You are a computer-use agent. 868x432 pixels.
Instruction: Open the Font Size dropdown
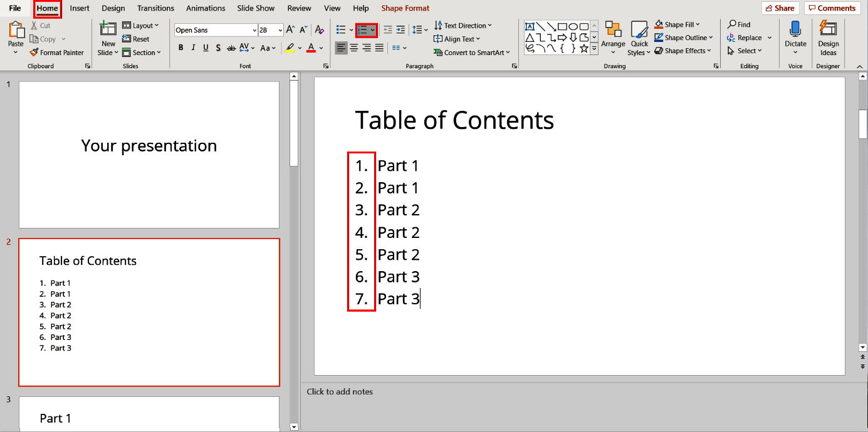coord(280,29)
